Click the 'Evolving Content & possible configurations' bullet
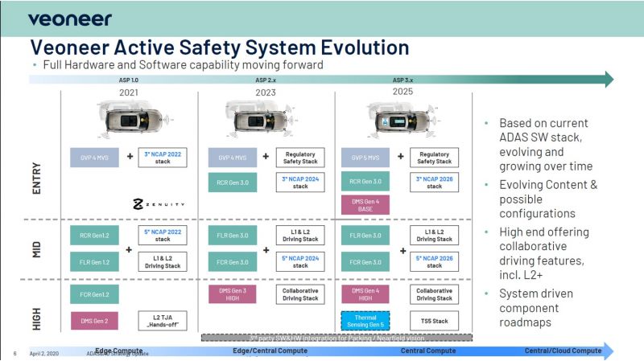Screen dimensions: 644x361 pos(548,199)
